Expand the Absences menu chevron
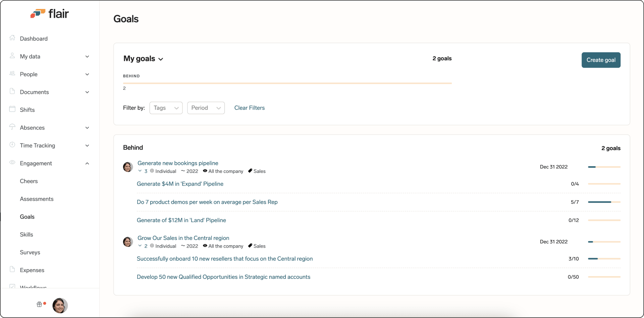 (87, 128)
